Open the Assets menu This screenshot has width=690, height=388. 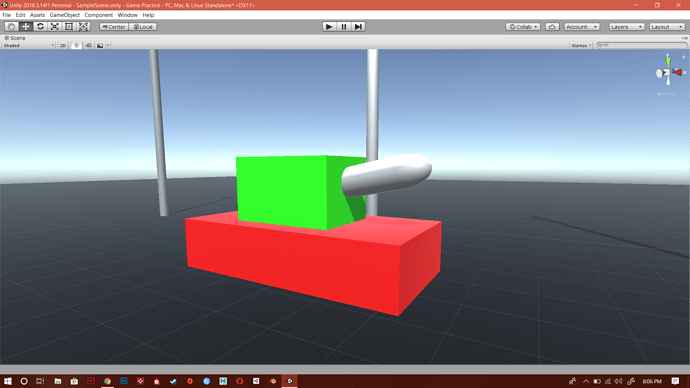point(37,15)
